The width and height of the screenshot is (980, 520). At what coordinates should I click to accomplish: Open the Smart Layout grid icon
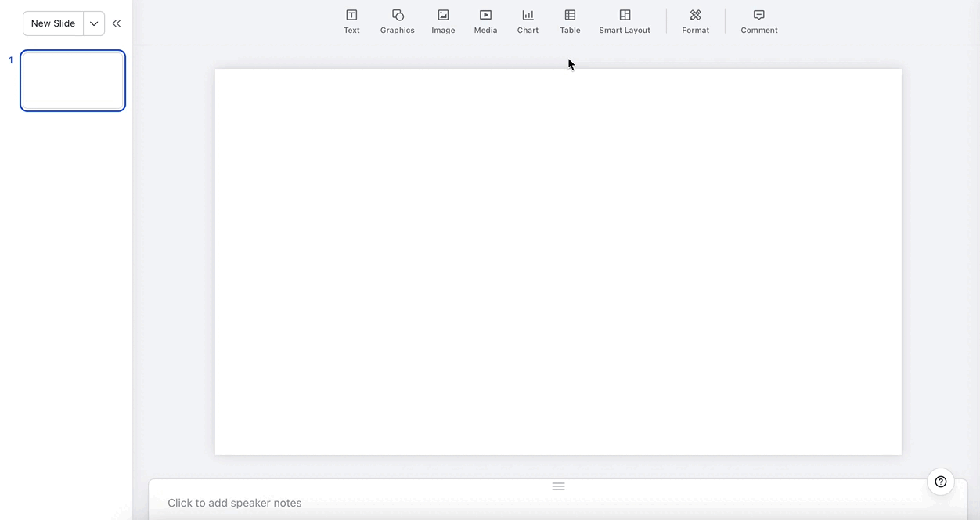coord(625,15)
